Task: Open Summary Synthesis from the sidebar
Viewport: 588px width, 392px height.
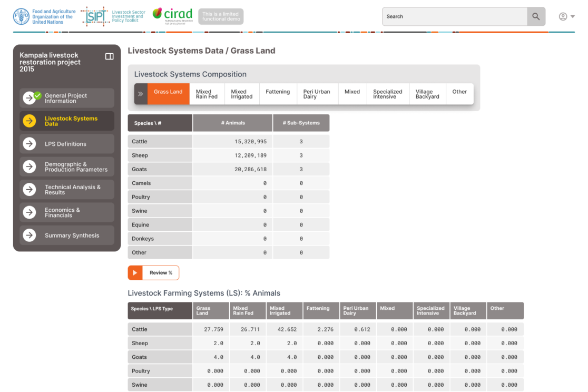Action: (72, 236)
